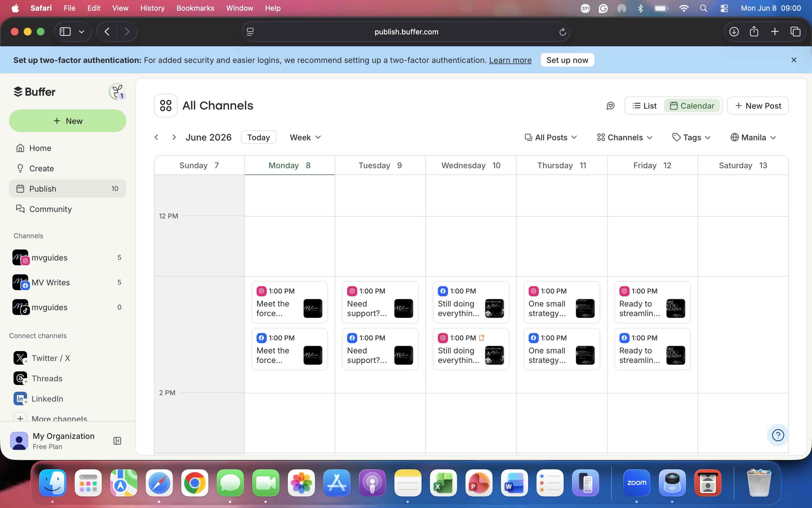
Task: Reload the page in Safari
Action: tap(562, 32)
